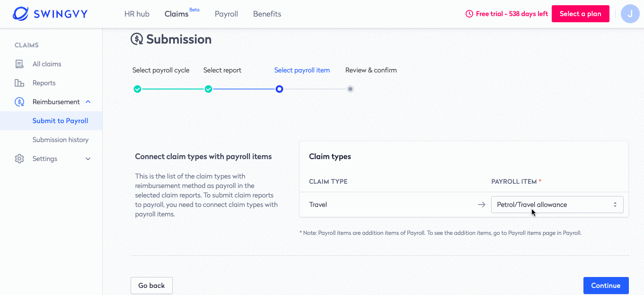Click the Swingvy logo icon
The image size is (644, 295).
point(20,14)
